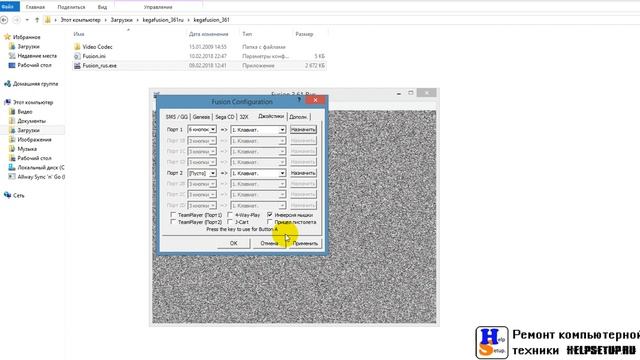
Task: Open recent locations dropdown arrow
Action: point(27,20)
